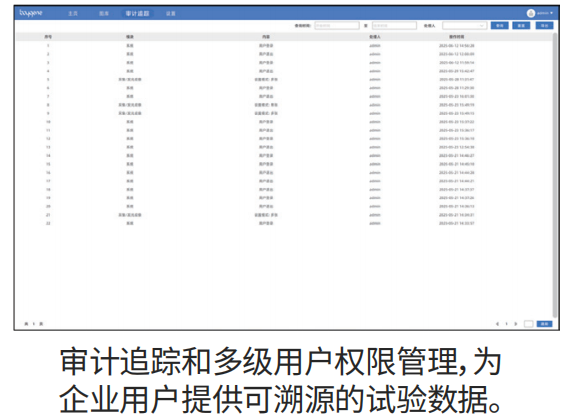
Task: Open the operator selection dropdown
Action: 464,25
